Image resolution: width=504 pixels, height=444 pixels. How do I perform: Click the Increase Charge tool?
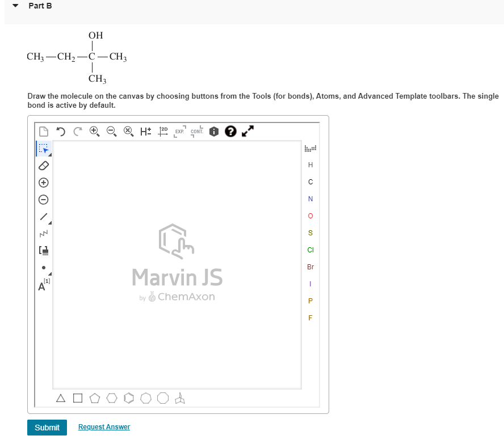pos(43,183)
